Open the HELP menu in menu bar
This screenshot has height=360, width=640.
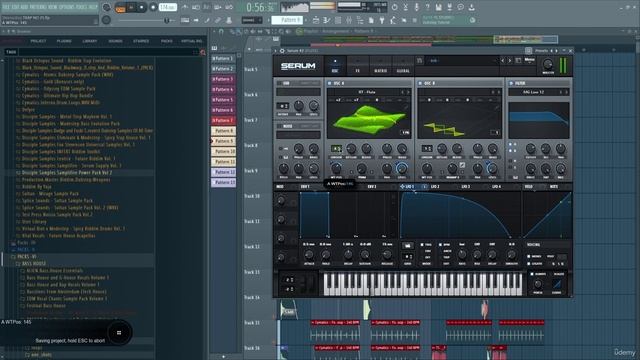click(x=93, y=7)
